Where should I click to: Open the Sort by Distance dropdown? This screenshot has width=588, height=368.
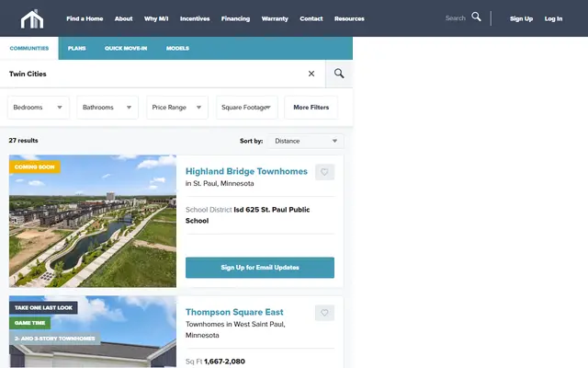click(x=306, y=141)
